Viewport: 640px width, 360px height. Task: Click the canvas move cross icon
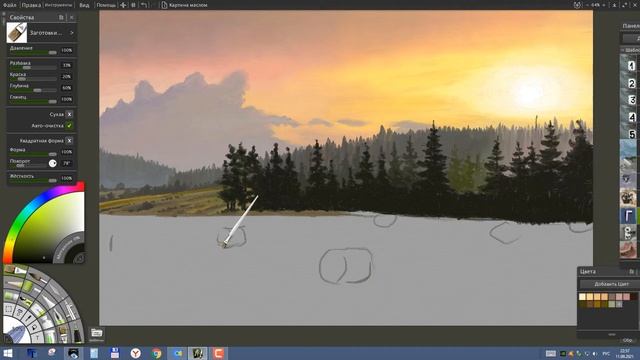click(123, 5)
